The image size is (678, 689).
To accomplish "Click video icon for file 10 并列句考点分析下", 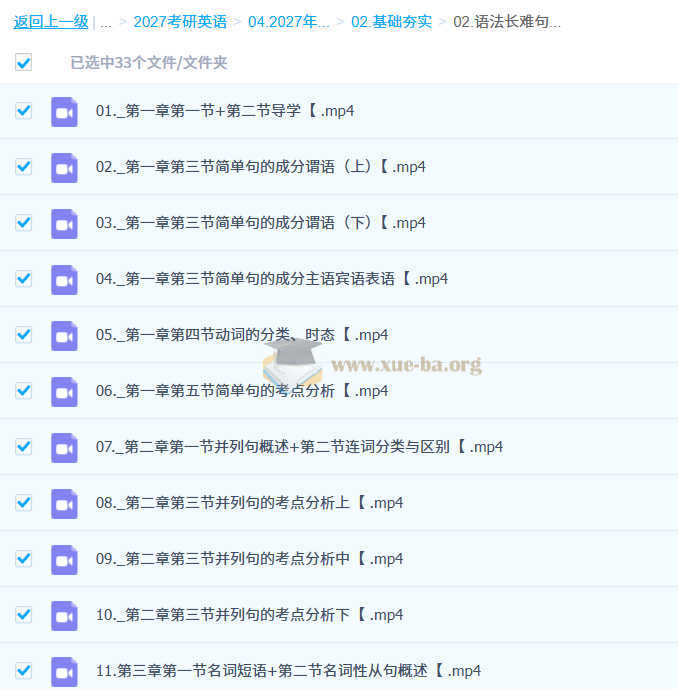I will [x=64, y=615].
